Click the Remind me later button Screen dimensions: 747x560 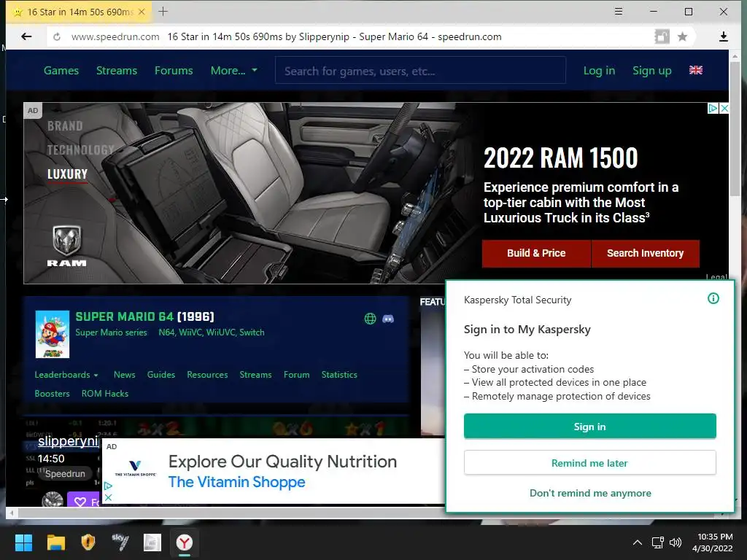(x=589, y=463)
